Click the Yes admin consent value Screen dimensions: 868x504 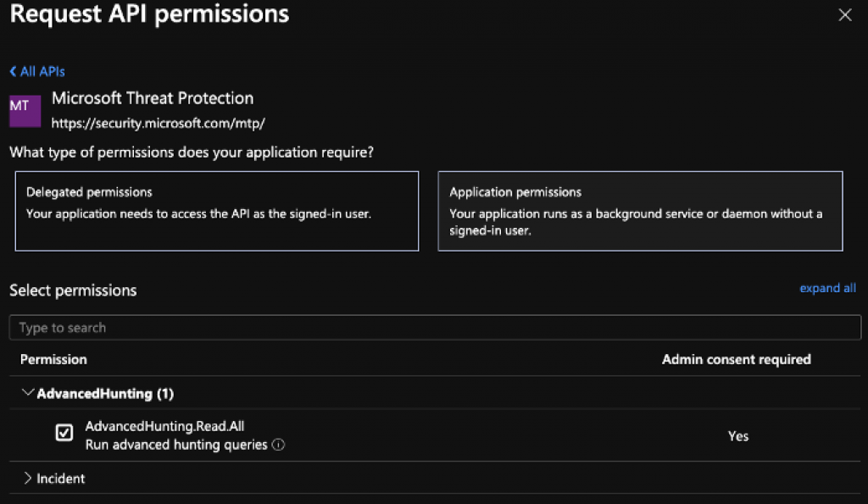click(x=738, y=436)
